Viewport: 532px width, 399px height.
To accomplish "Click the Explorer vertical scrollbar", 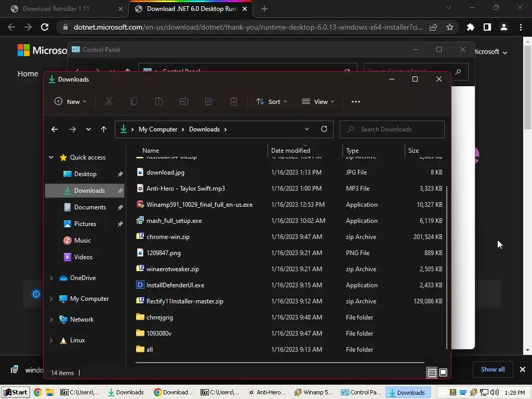I will (446, 268).
